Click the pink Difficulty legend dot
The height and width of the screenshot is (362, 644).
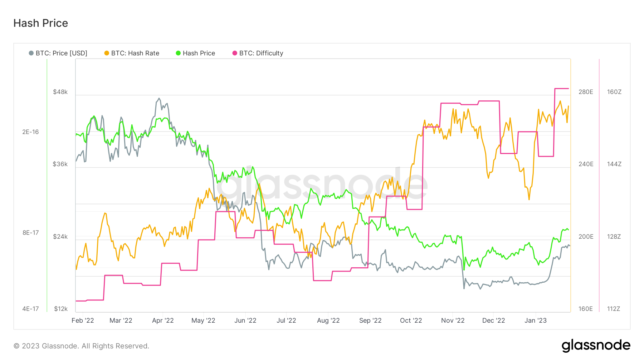235,53
